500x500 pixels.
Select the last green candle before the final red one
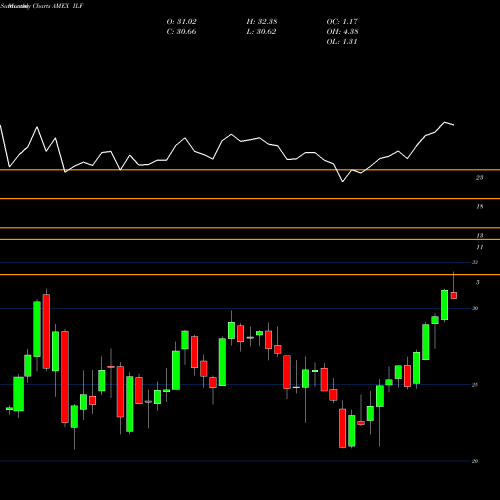point(444,305)
